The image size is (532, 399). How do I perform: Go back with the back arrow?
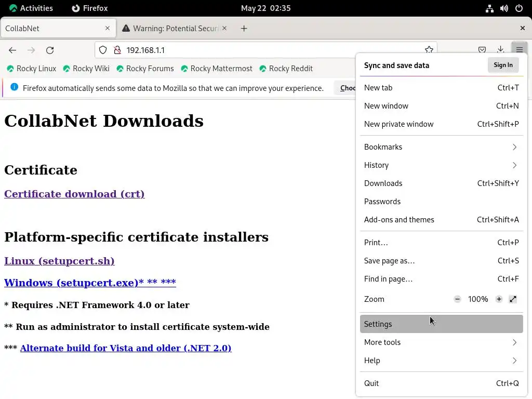[x=12, y=50]
